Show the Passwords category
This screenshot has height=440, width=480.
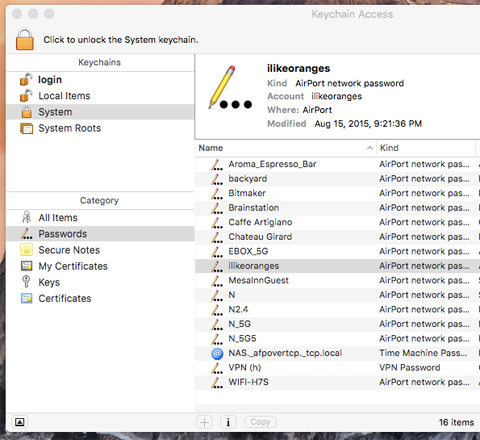tap(100, 234)
